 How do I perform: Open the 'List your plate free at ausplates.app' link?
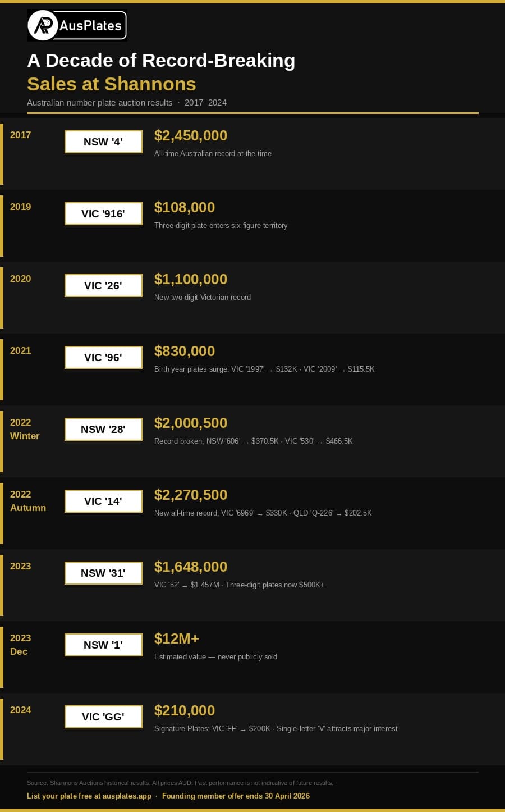tap(89, 796)
